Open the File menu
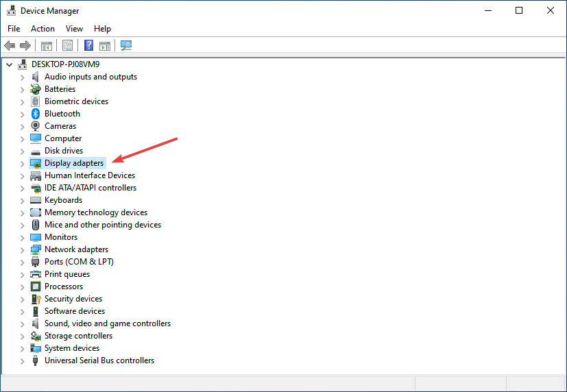567x392 pixels. 14,29
